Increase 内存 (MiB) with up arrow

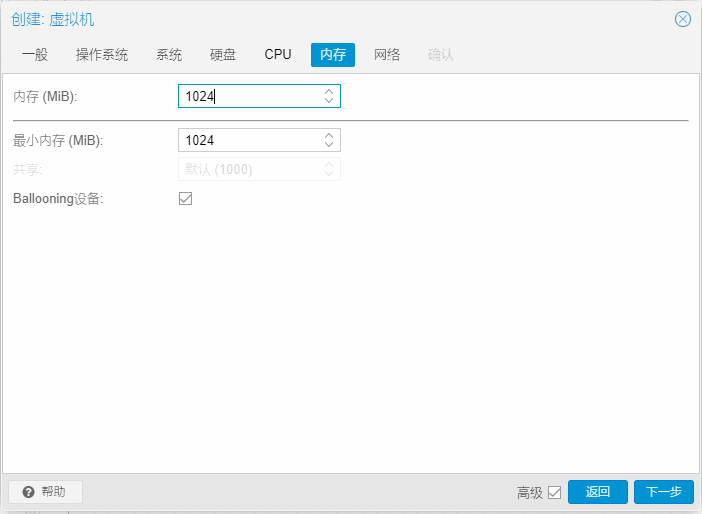(329, 91)
